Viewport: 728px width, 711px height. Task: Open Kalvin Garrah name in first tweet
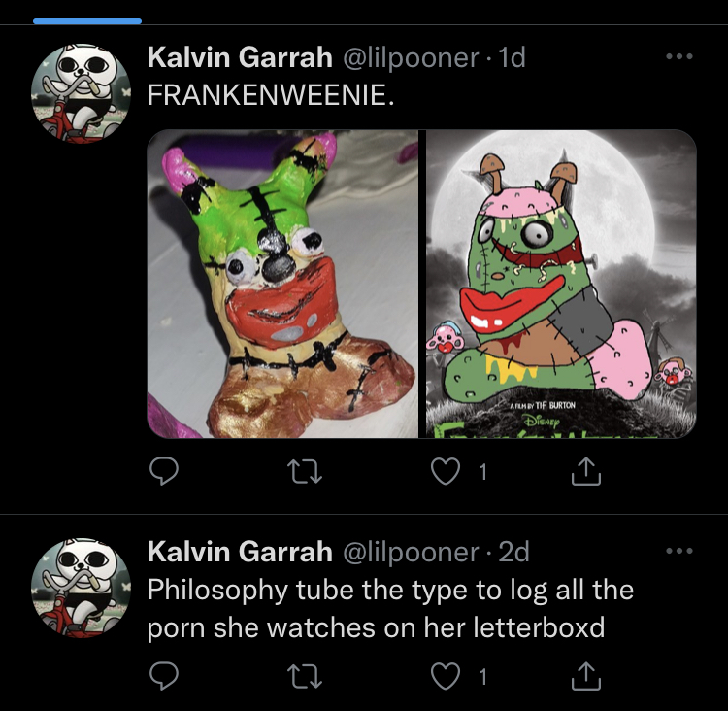click(240, 57)
